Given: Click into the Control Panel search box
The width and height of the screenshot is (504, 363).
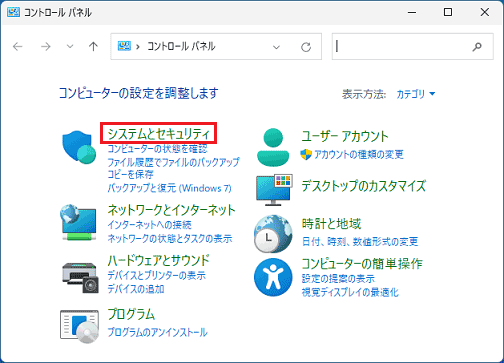Looking at the screenshot, I should click(412, 46).
